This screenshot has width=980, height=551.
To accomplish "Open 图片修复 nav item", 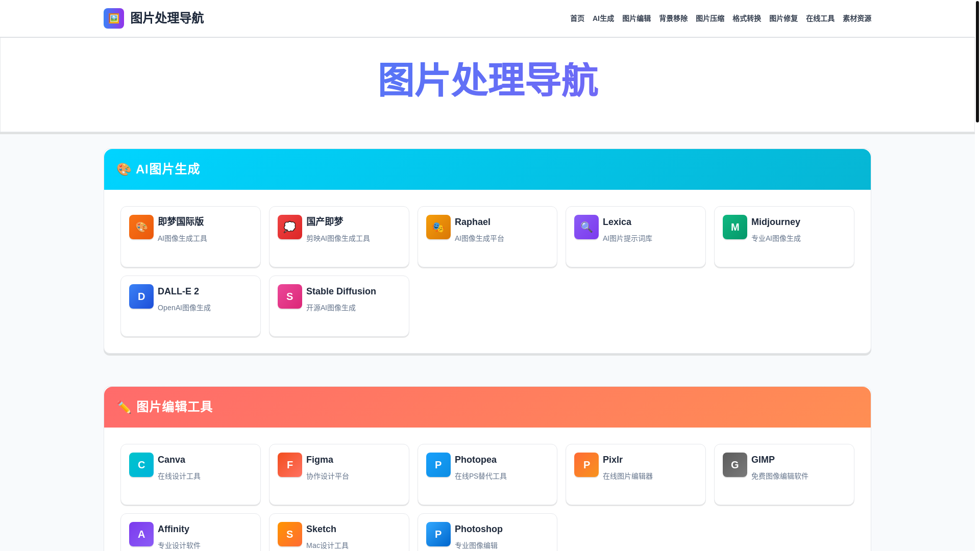I will 783,18.
